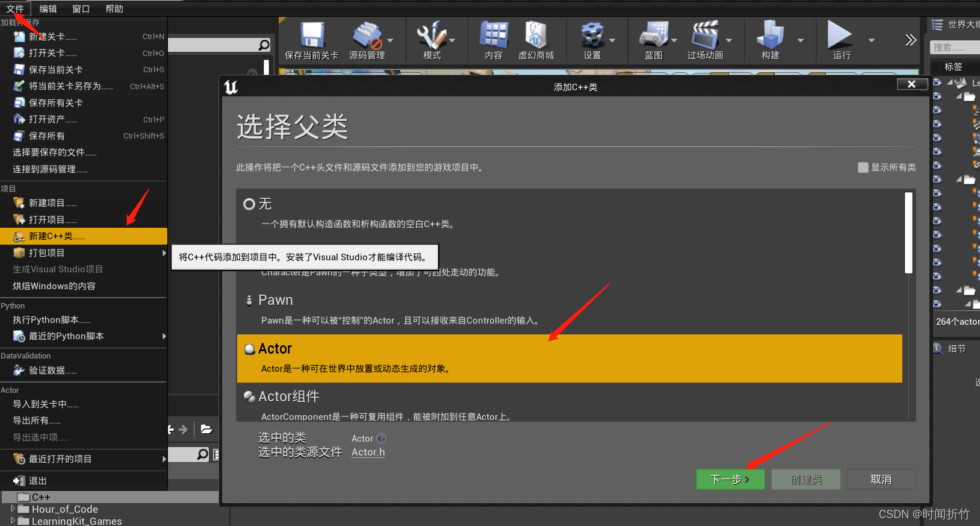980x526 pixels.
Task: Click the 设置 gear toolbar icon
Action: [592, 35]
